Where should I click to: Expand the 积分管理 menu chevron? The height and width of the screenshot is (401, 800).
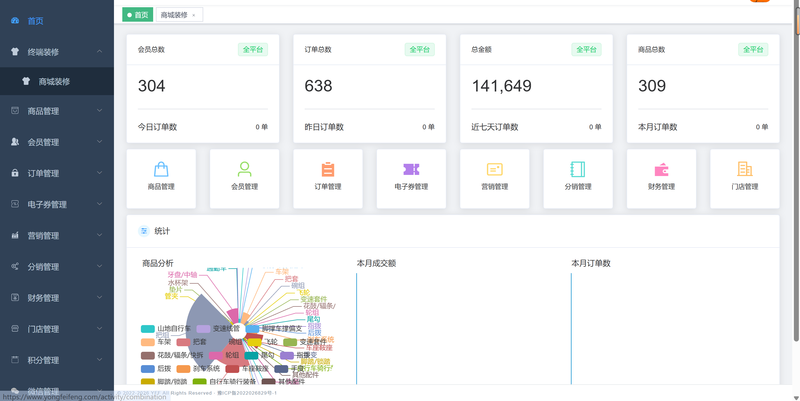99,360
